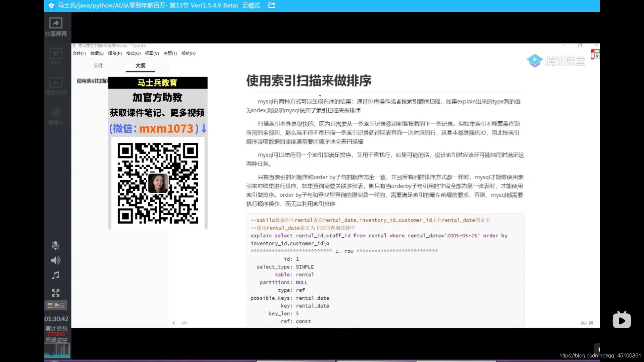The height and width of the screenshot is (362, 644).
Task: Click the blog.csdn.net URL text
Action: [600, 356]
